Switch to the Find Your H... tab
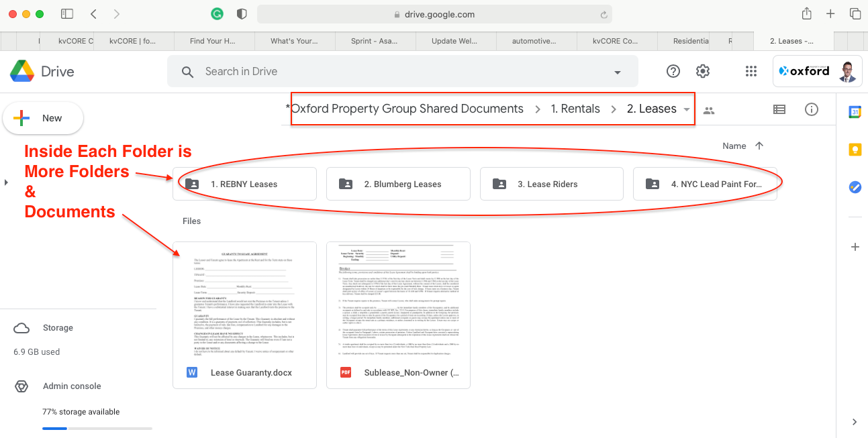Viewport: 868px width, 438px height. click(214, 41)
